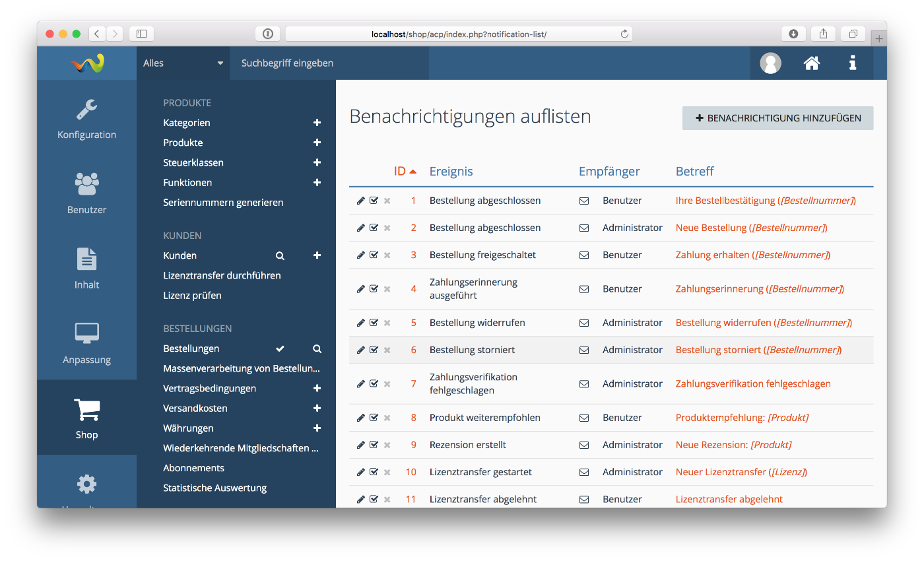Open the Zahlung erhalten subject link
Image resolution: width=924 pixels, height=561 pixels.
(712, 255)
